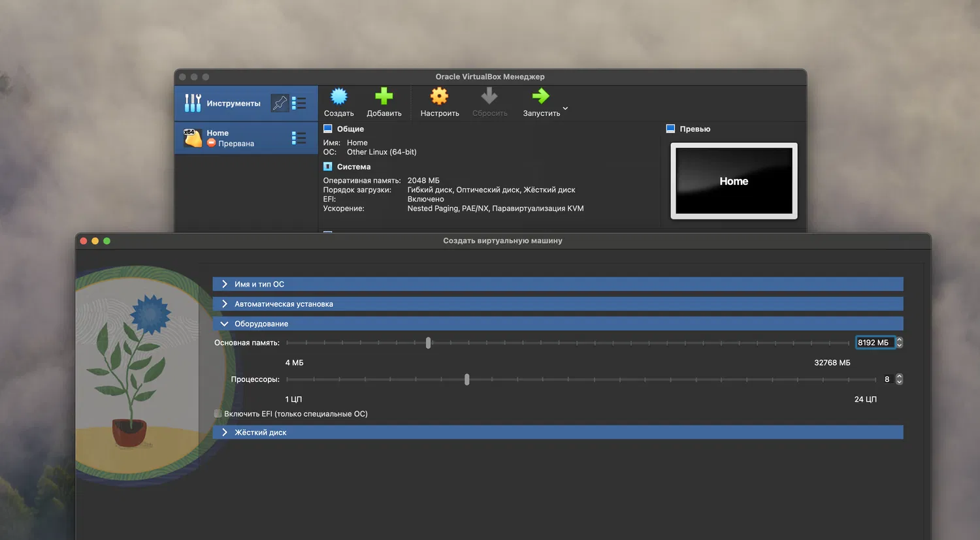980x540 pixels.
Task: Click the Система section icon
Action: point(328,167)
